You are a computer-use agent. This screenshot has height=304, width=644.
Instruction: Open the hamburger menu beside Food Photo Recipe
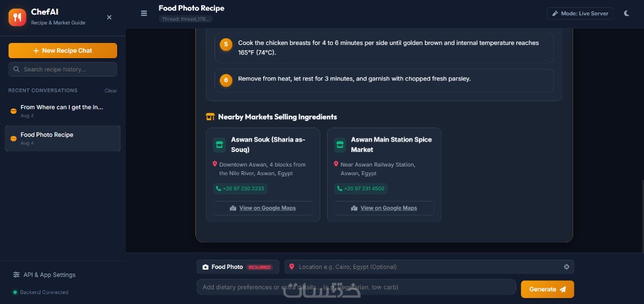(144, 13)
